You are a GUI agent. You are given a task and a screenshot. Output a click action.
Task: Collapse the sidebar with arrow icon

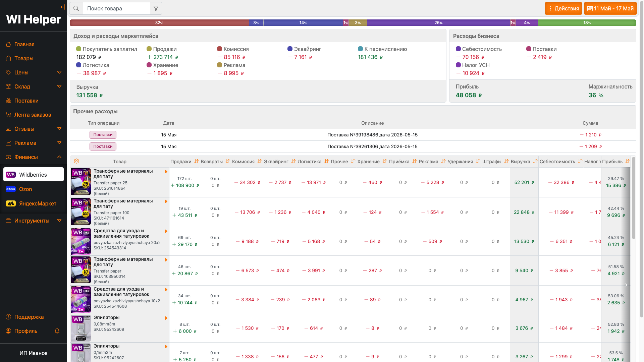(x=63, y=7)
